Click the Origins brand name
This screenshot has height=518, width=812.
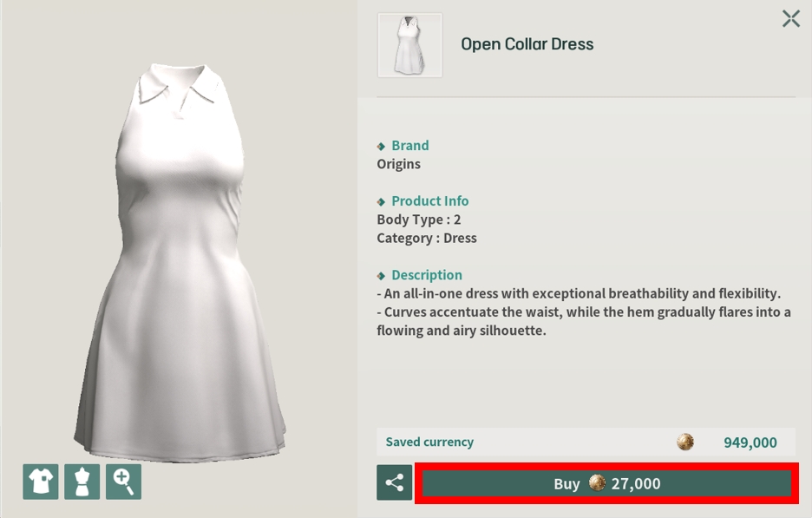pyautogui.click(x=398, y=164)
